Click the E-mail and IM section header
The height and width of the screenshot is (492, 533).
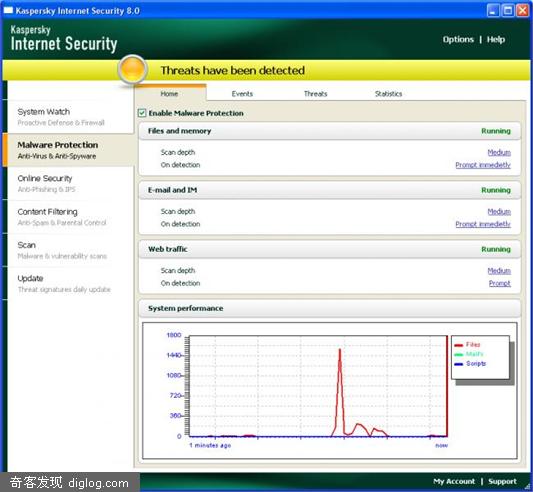coord(330,190)
